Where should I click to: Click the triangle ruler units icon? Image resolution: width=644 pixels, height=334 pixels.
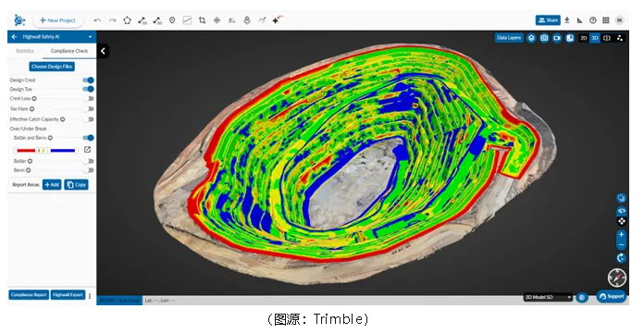click(x=579, y=20)
